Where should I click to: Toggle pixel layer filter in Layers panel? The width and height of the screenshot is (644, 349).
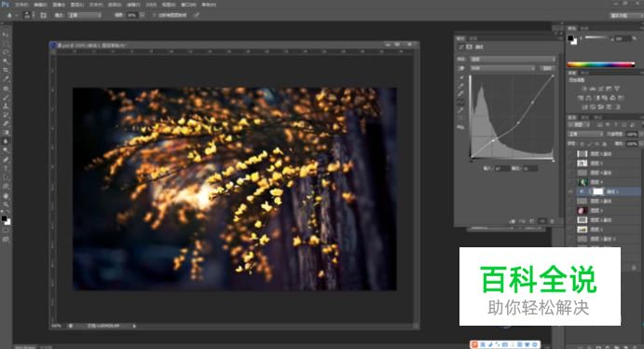[x=599, y=124]
